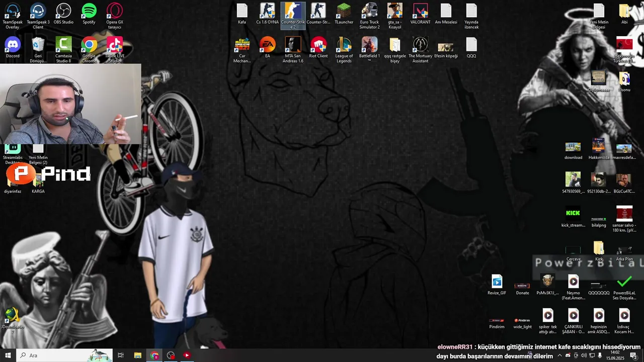Launch the TeamSpeak 3 Client shortcut
Screen dimensions: 644x362
pos(38,16)
